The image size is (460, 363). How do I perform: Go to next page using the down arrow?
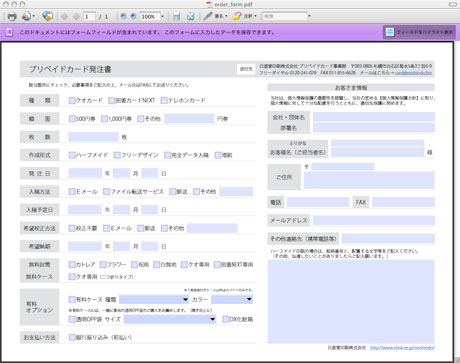click(76, 16)
